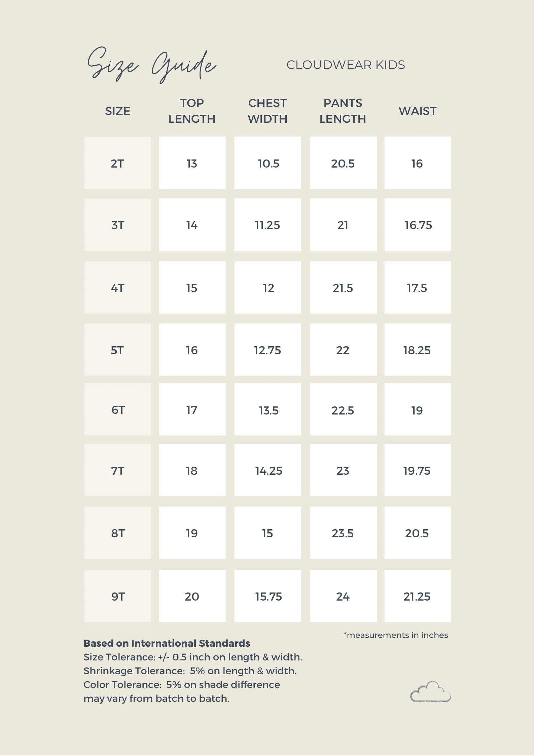Click the 7T top length value 18
The image size is (535, 756).
[192, 470]
